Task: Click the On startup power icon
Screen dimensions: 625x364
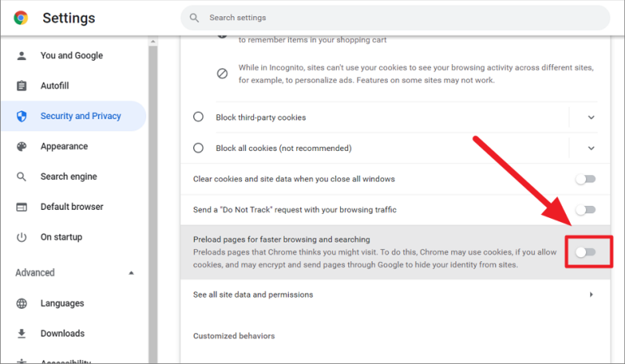Action: pos(22,238)
